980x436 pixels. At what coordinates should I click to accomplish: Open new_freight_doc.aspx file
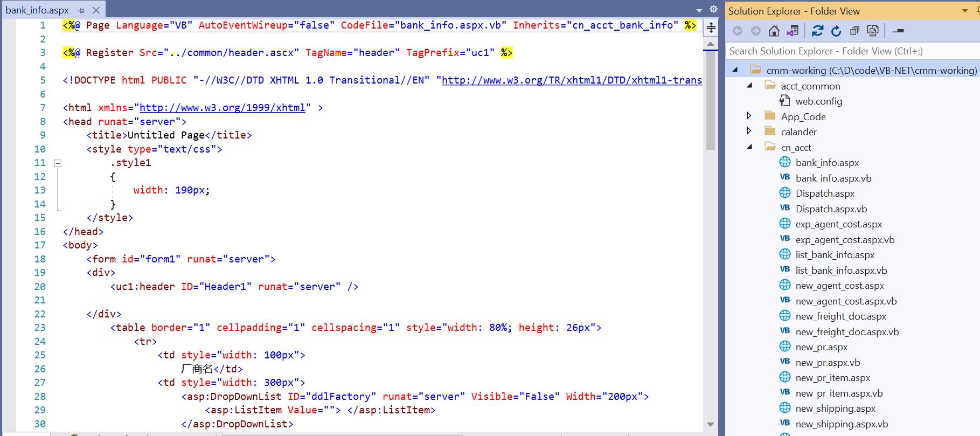(x=840, y=316)
